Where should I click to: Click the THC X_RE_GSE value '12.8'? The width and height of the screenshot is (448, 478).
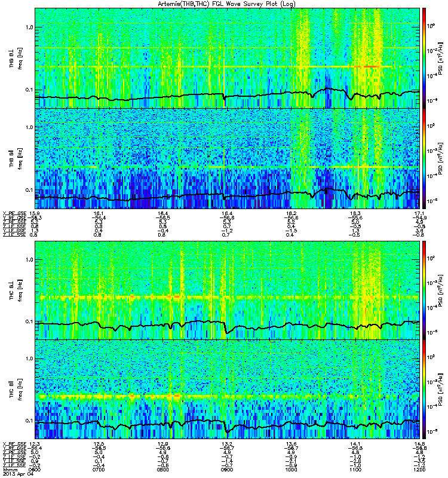click(162, 443)
